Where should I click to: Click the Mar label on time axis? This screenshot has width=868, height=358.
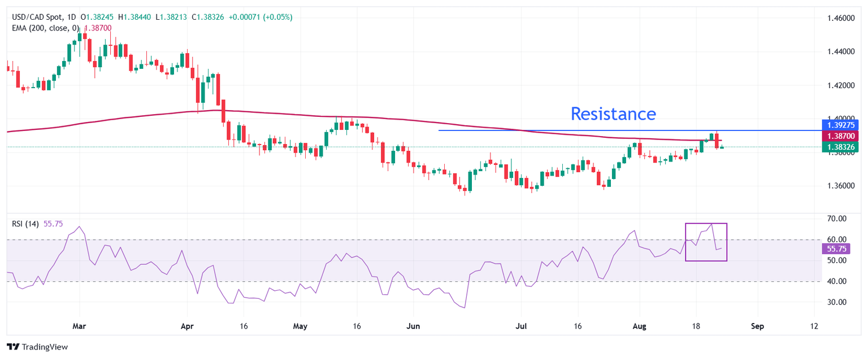click(80, 326)
